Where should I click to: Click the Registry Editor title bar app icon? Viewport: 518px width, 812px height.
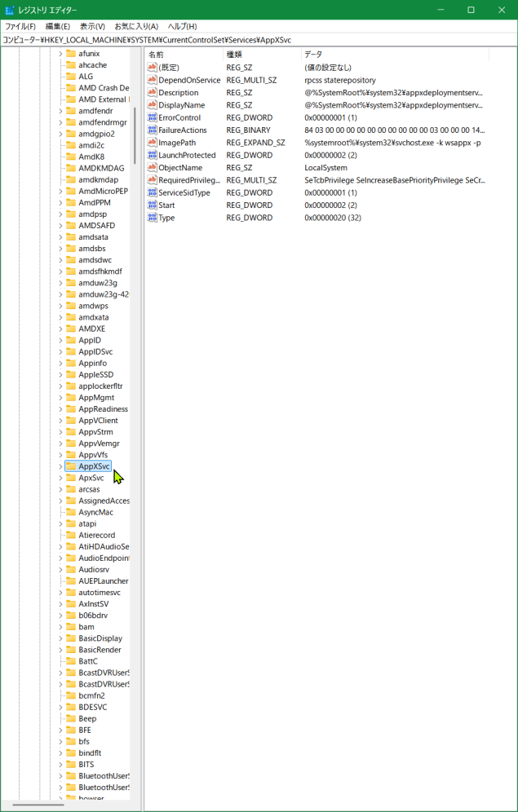click(x=10, y=10)
